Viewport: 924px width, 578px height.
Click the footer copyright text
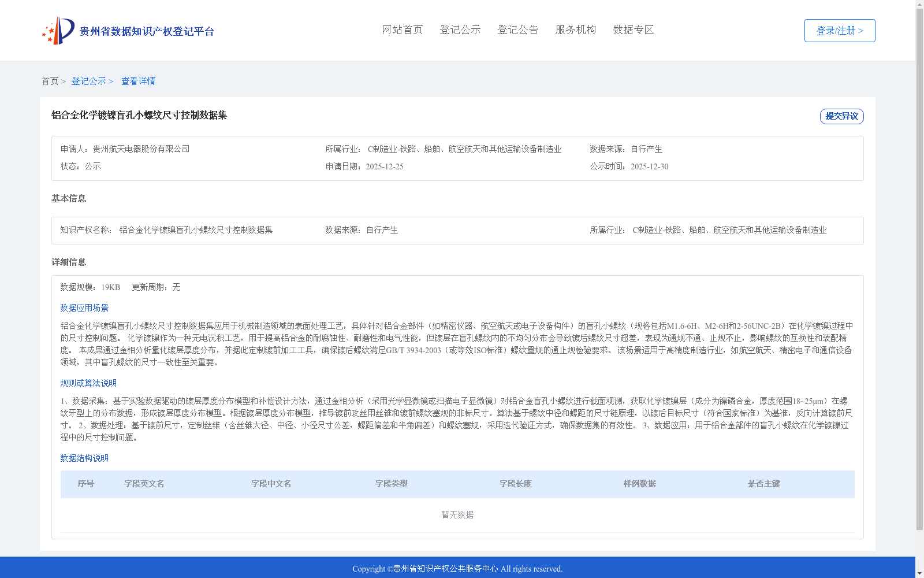pos(457,569)
